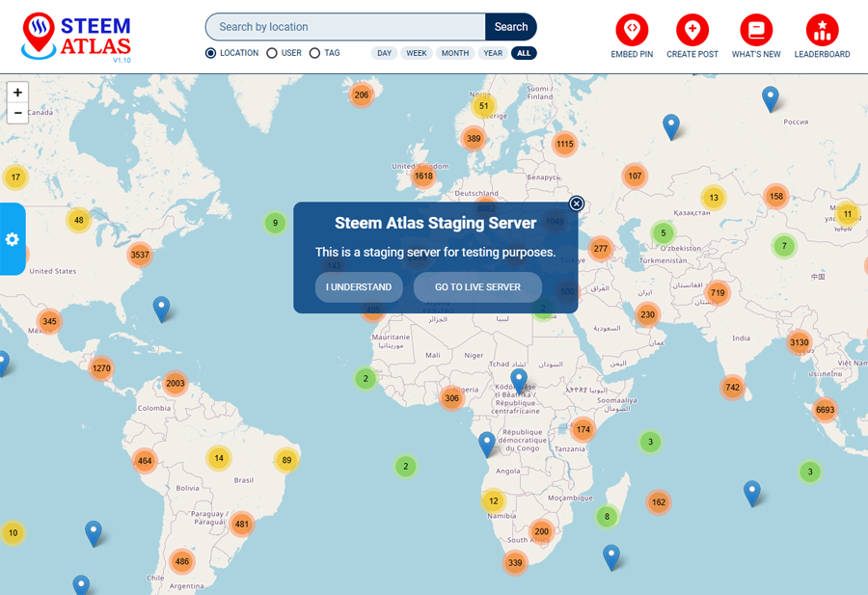Open the 6693 cluster in Southeast Asia
868x595 pixels.
[825, 410]
